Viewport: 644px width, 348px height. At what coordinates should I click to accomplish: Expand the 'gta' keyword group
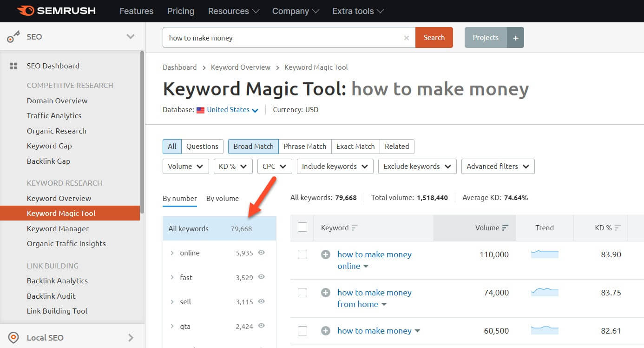point(172,326)
